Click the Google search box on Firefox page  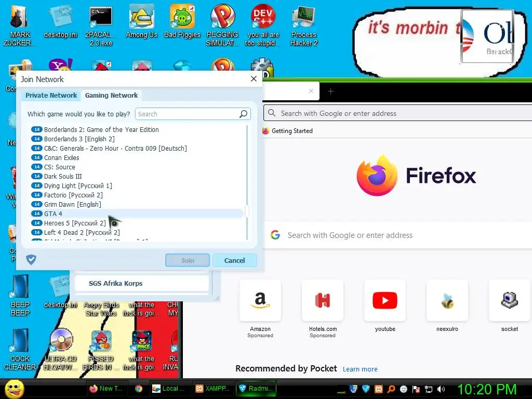tap(397, 235)
